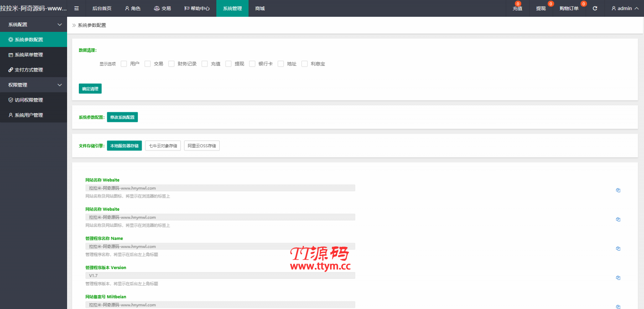Open 后台首页 in top navigation

(x=102, y=8)
